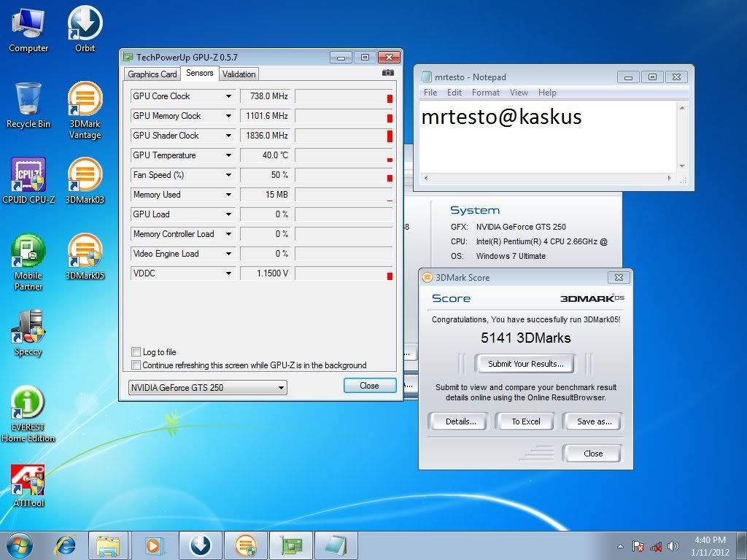Open the Fan Speed (%) sensor dropdown
The image size is (747, 560).
(228, 175)
